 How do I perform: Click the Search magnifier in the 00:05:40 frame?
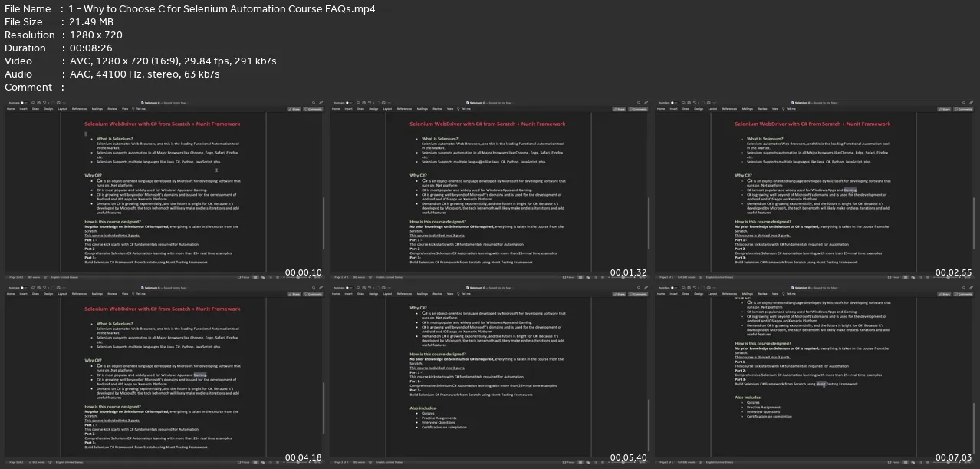(x=639, y=289)
